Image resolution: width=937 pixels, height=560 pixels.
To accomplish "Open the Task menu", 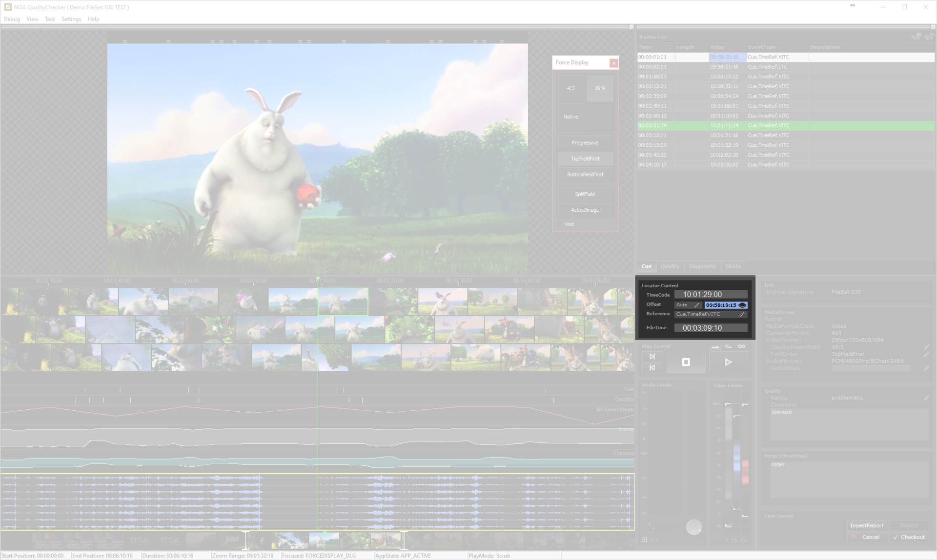I will 50,19.
